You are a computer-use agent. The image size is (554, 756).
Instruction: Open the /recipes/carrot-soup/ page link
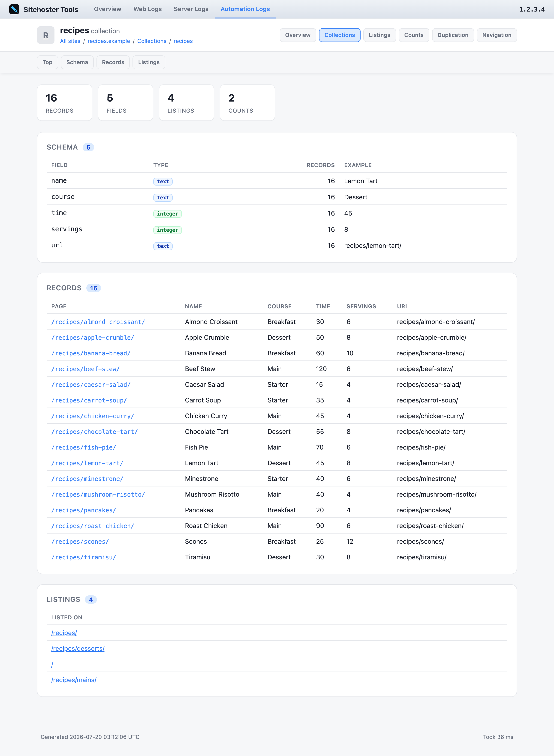tap(89, 400)
